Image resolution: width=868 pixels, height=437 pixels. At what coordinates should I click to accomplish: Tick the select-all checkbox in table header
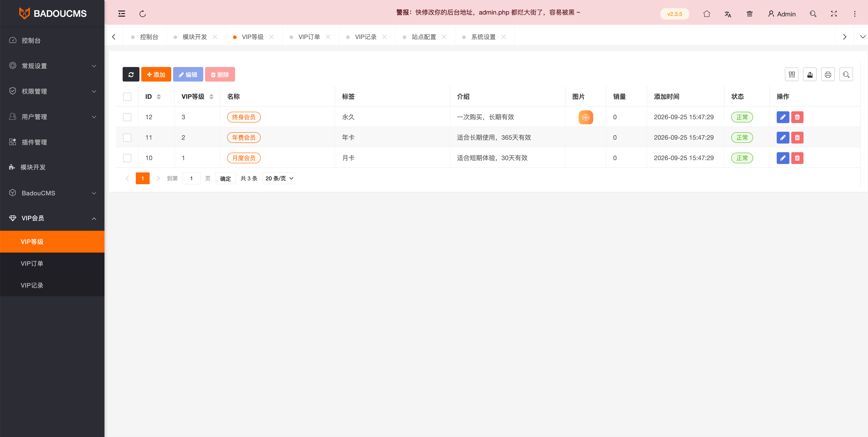(x=127, y=97)
